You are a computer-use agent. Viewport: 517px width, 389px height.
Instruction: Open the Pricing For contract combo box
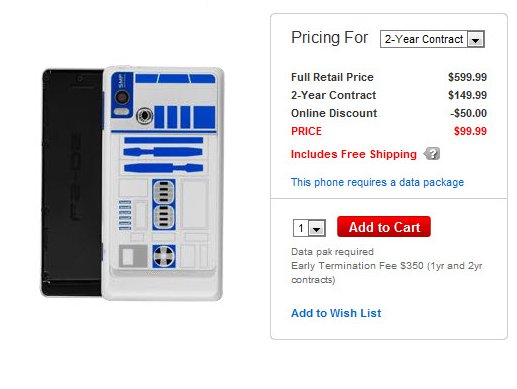[x=432, y=39]
